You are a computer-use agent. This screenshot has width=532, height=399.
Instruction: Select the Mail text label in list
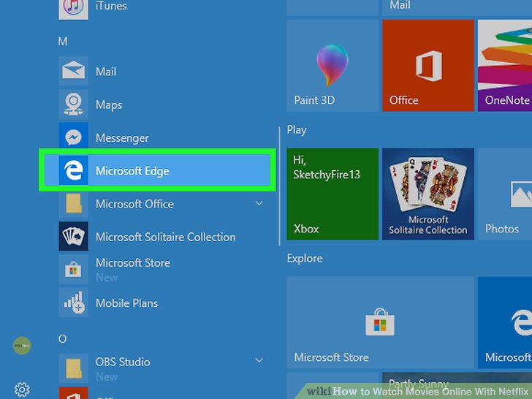(x=106, y=72)
